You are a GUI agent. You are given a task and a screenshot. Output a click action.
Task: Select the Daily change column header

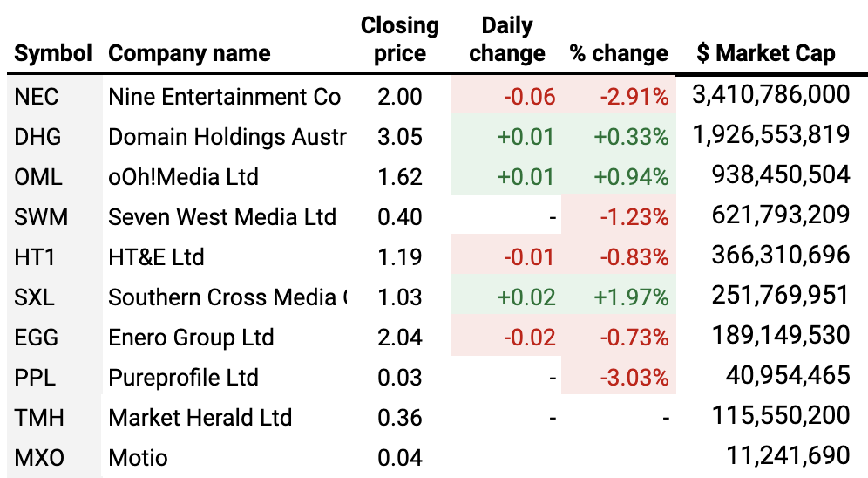506,40
